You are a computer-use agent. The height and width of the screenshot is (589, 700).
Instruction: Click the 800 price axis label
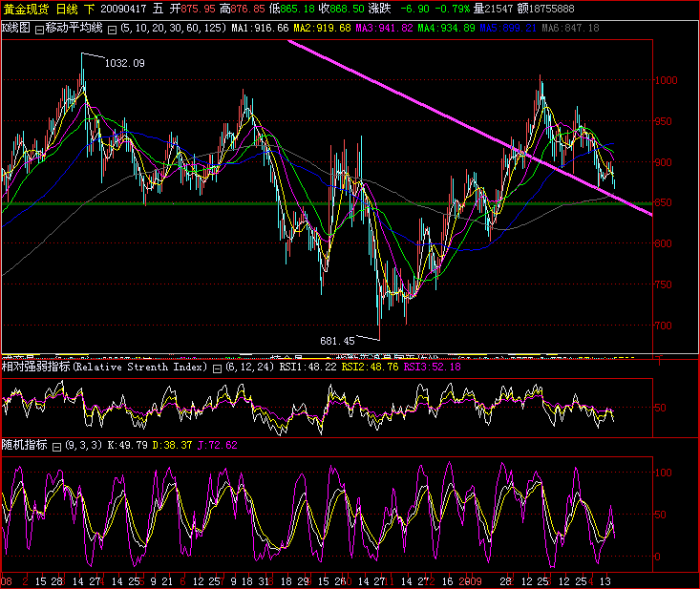click(663, 243)
